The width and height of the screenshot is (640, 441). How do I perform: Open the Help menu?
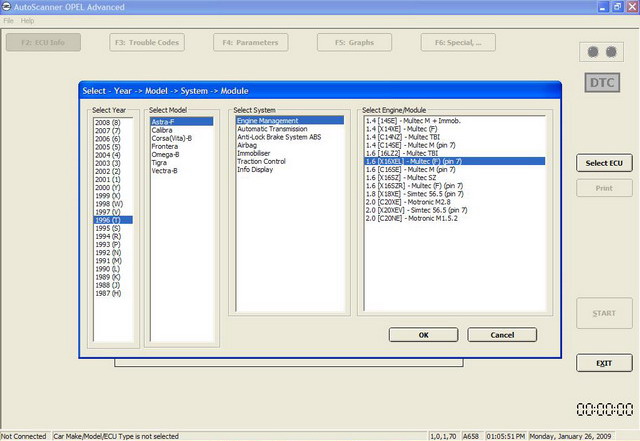point(27,21)
